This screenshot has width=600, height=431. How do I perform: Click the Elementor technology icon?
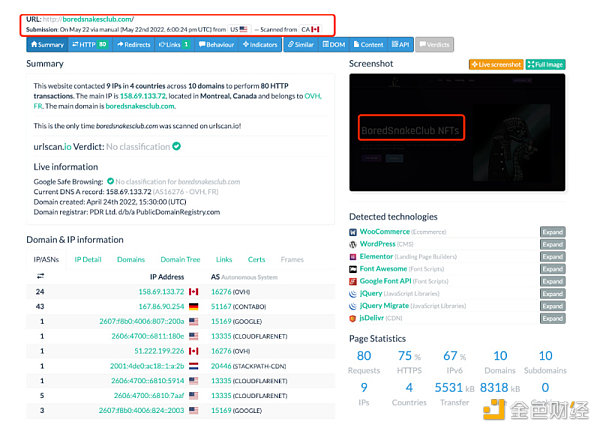[354, 257]
